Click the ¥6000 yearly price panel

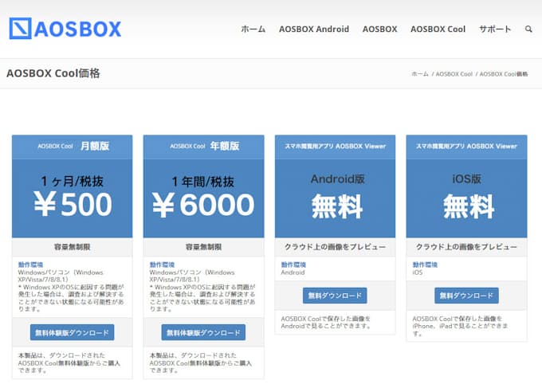(203, 197)
